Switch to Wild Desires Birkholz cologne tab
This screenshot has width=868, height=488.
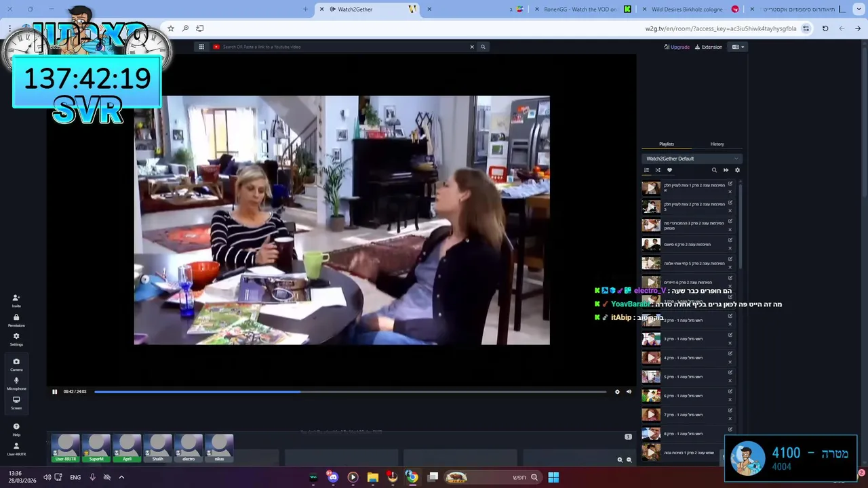(x=692, y=9)
